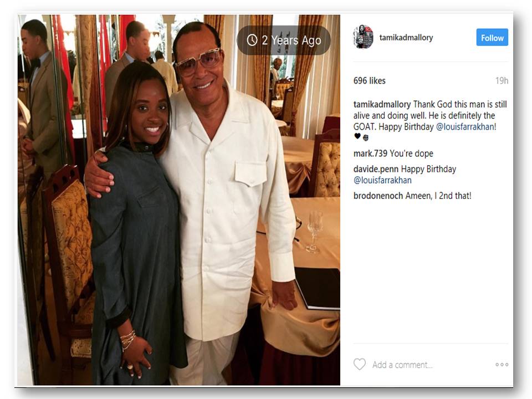Open the three-dot more options menu
Viewport: 532px width, 399px height.
tap(502, 365)
